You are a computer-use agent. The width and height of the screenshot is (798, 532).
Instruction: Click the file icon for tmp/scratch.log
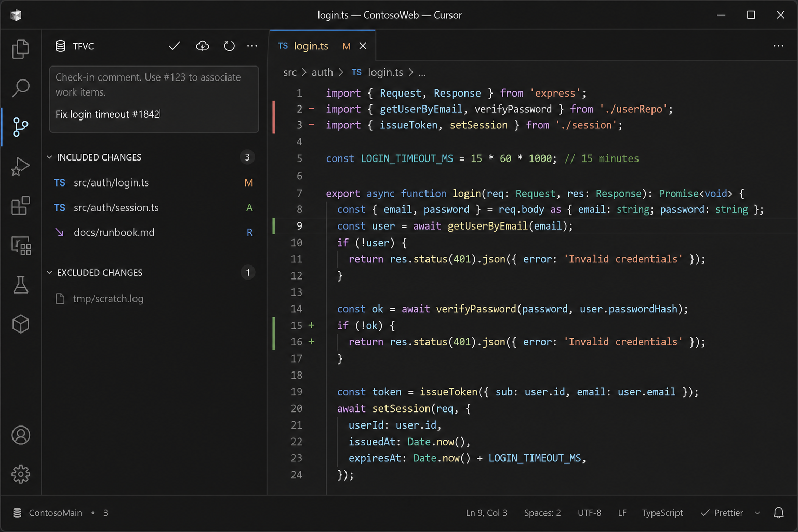point(60,299)
